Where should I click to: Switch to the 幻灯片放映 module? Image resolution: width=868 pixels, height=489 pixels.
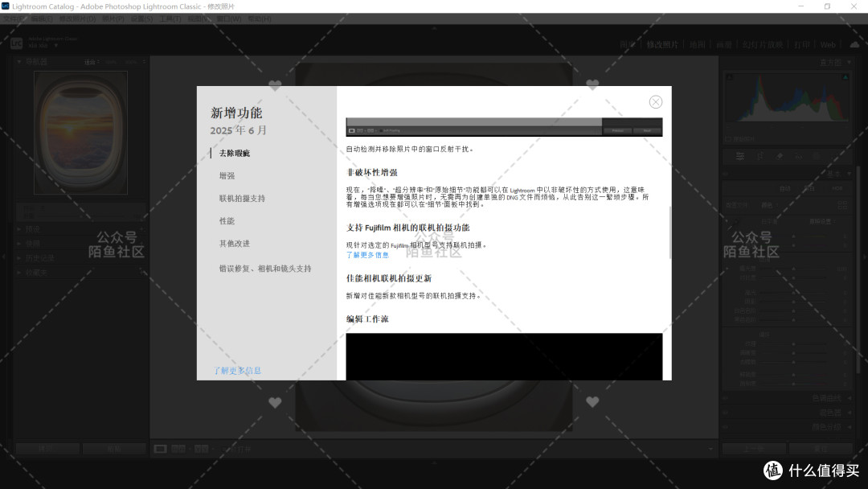[x=763, y=45]
